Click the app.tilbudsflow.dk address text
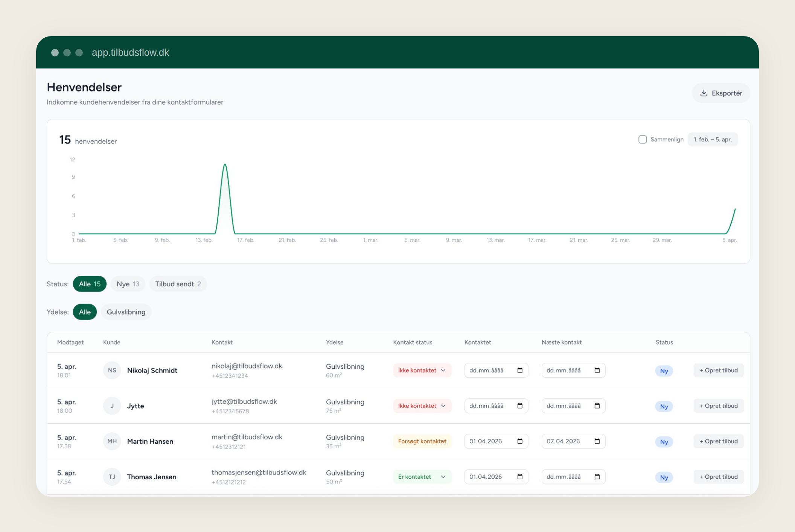 (130, 52)
